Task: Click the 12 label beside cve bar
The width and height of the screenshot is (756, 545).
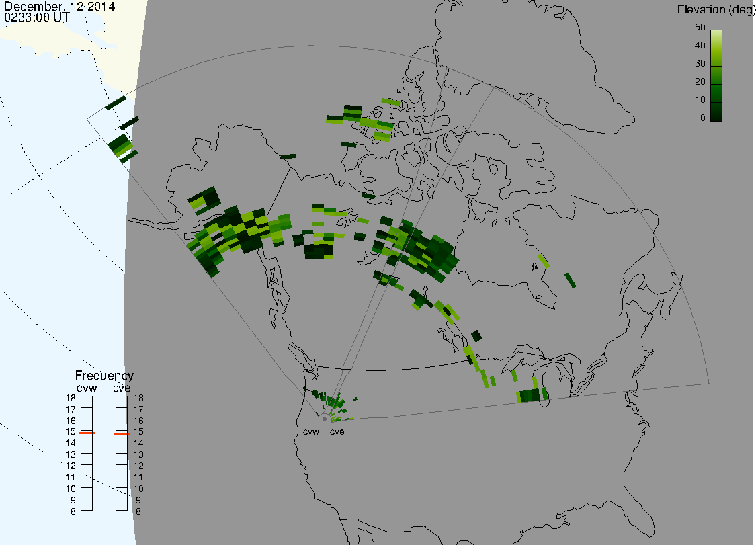Action: click(x=138, y=466)
